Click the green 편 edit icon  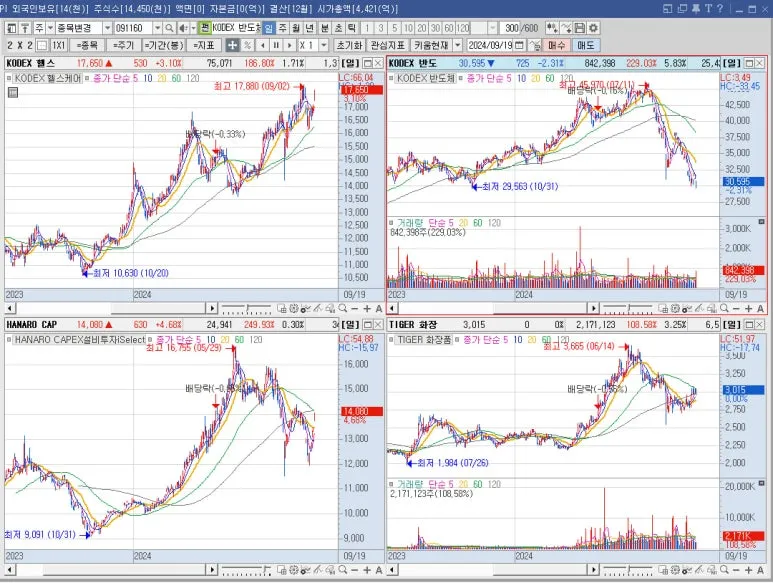205,28
